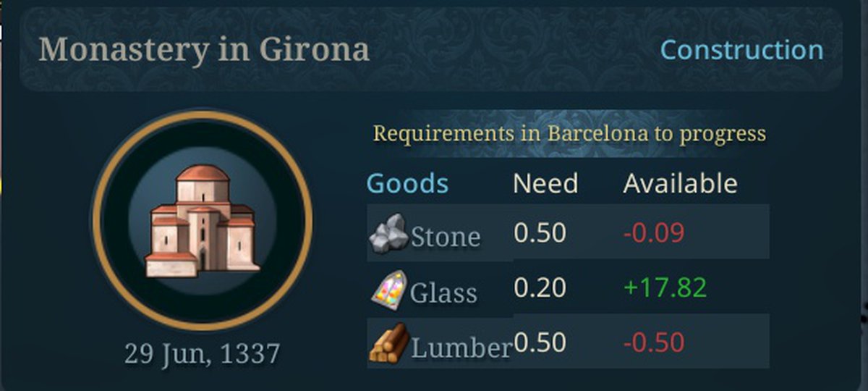Click Lumber available value -0.50
The height and width of the screenshot is (391, 868).
(653, 343)
